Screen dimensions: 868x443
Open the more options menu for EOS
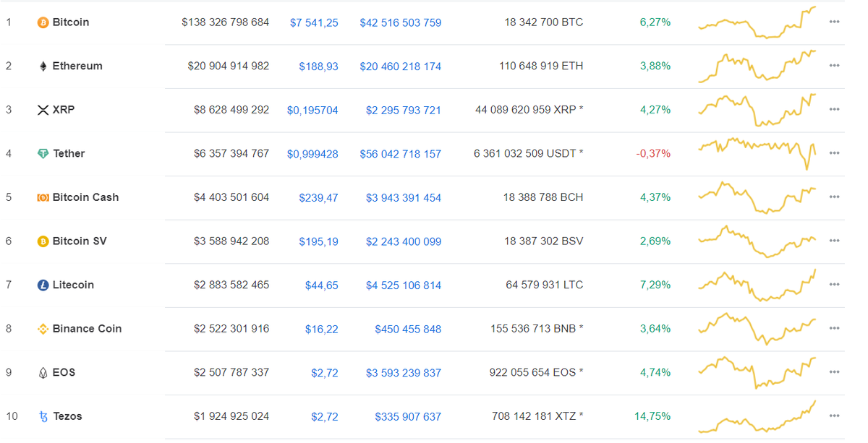(x=834, y=372)
